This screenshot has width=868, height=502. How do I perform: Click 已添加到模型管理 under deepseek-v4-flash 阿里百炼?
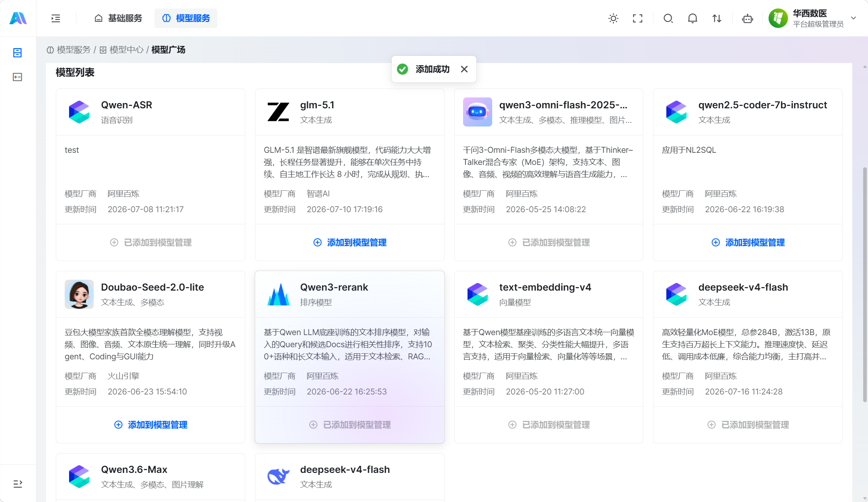pyautogui.click(x=748, y=425)
